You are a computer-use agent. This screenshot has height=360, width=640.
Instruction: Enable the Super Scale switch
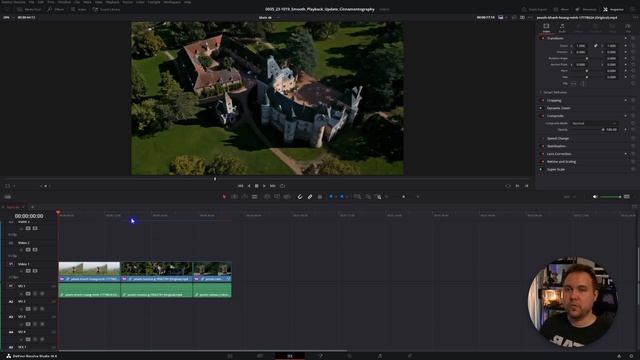[542, 169]
